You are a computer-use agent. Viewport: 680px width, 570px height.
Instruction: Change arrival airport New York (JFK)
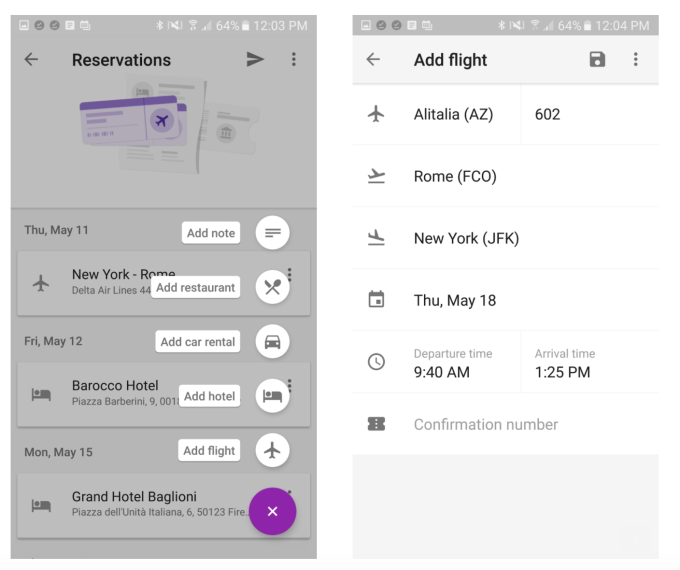pos(505,238)
